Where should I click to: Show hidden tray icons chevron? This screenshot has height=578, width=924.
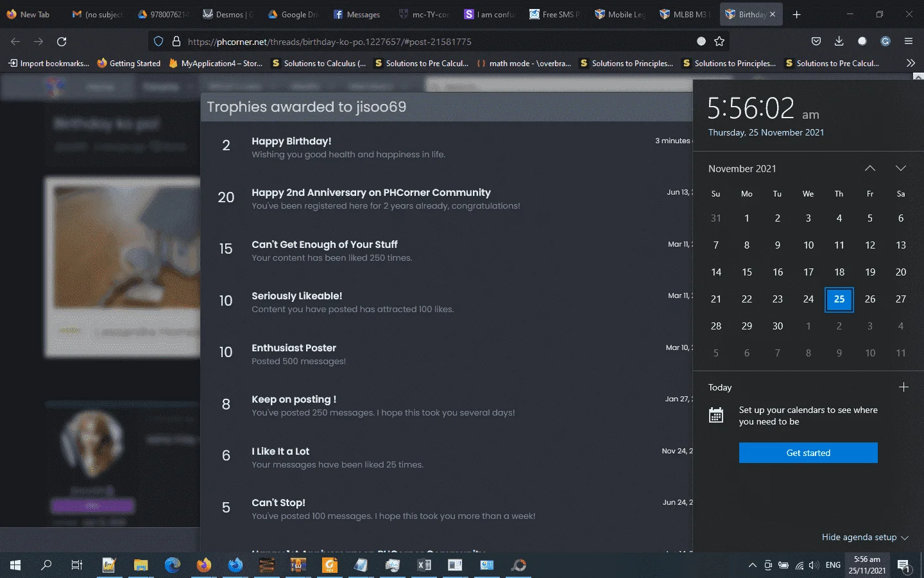point(752,565)
